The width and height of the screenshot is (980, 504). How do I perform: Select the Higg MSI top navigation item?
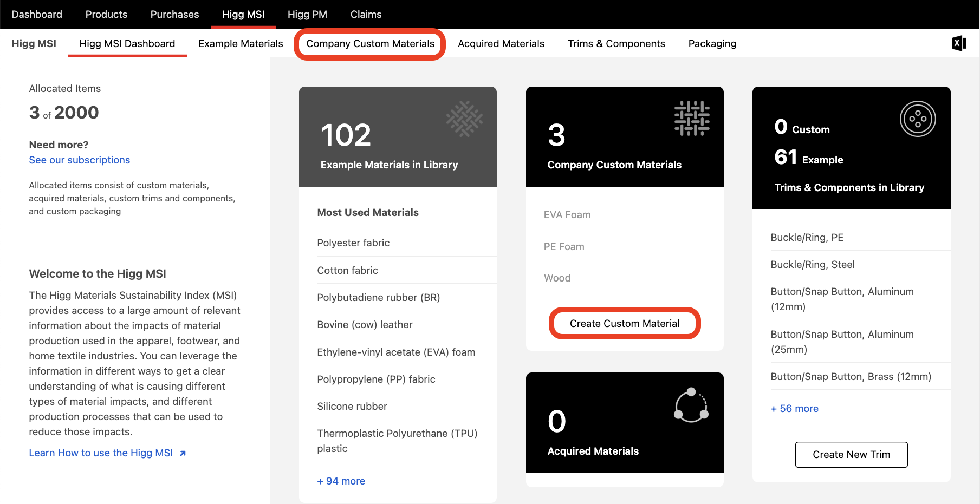click(243, 14)
